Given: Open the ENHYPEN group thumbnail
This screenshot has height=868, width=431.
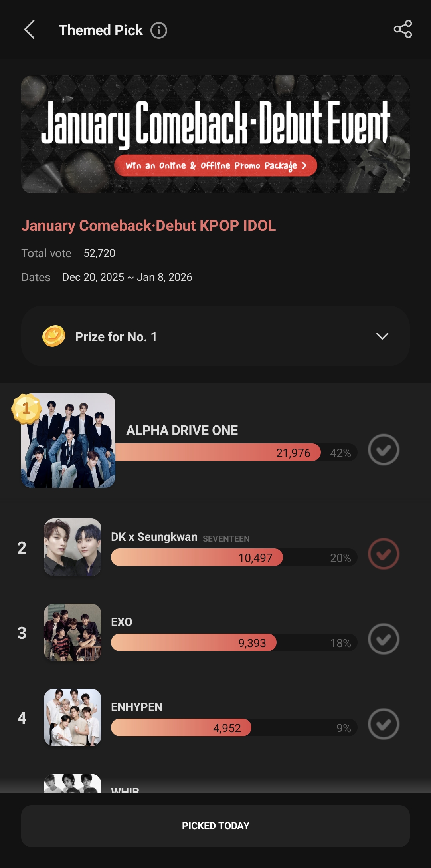Looking at the screenshot, I should 72,717.
